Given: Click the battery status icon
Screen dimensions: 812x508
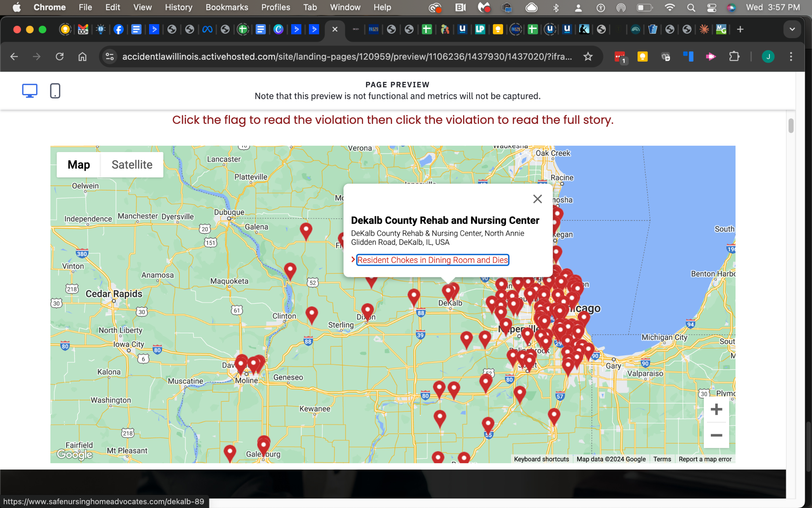Looking at the screenshot, I should [x=645, y=8].
